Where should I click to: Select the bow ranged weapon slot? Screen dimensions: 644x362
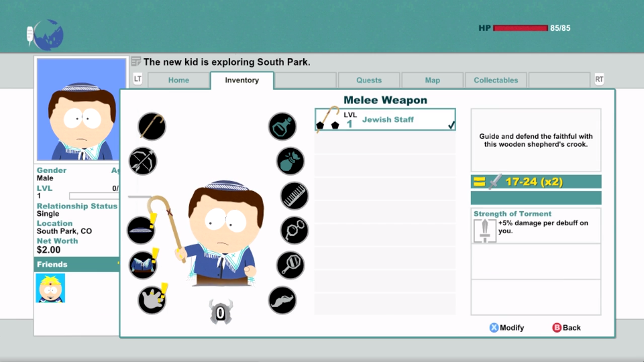(143, 161)
